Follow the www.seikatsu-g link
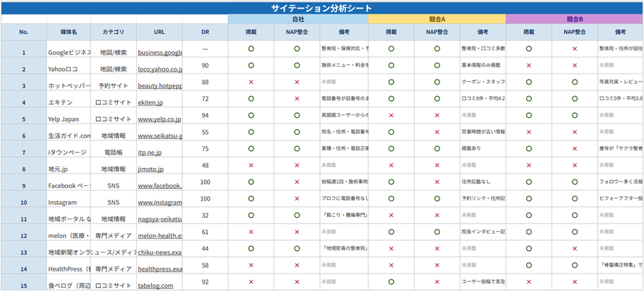 pos(160,136)
